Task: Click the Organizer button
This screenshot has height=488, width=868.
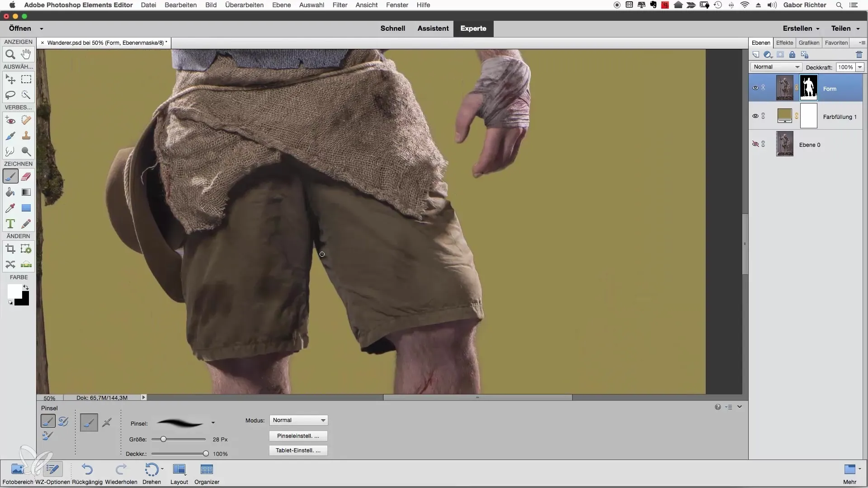Action: [207, 474]
